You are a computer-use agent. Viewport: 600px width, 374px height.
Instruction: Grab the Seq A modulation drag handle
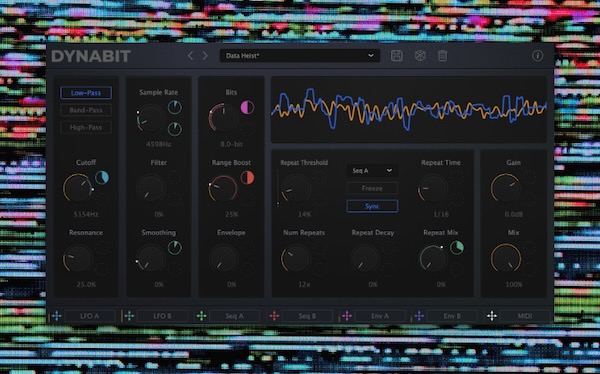point(201,316)
